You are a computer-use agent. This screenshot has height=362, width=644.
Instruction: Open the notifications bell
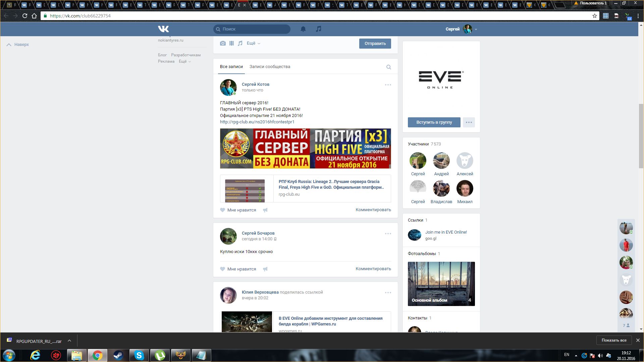303,29
